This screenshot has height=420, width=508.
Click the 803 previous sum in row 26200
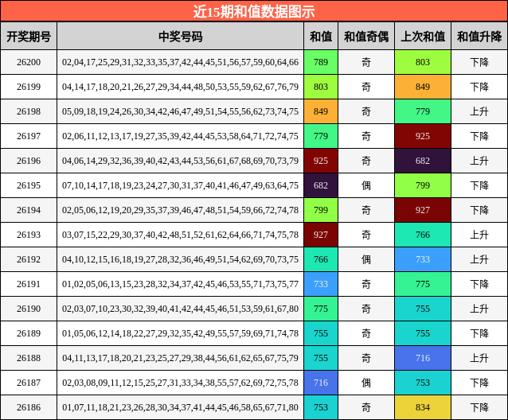click(423, 62)
